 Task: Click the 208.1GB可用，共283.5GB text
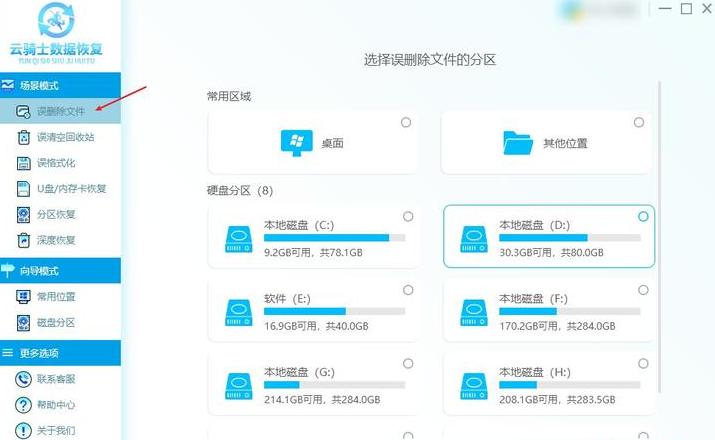coord(557,400)
